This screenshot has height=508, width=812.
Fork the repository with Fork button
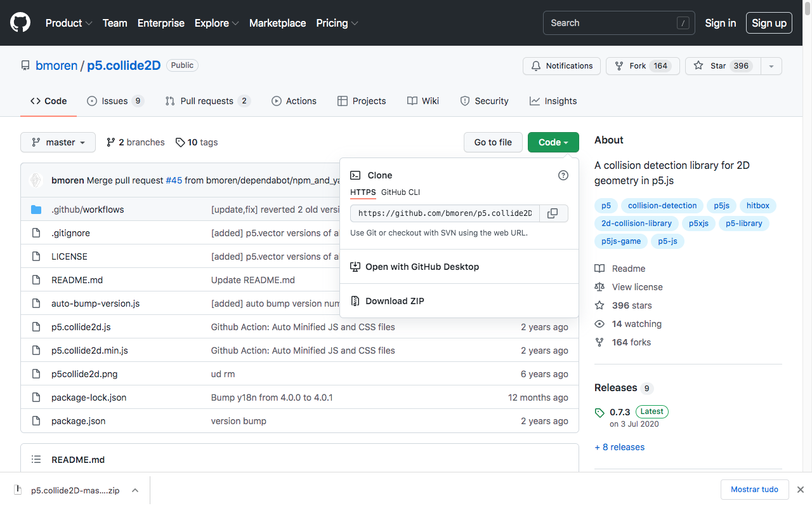click(643, 66)
